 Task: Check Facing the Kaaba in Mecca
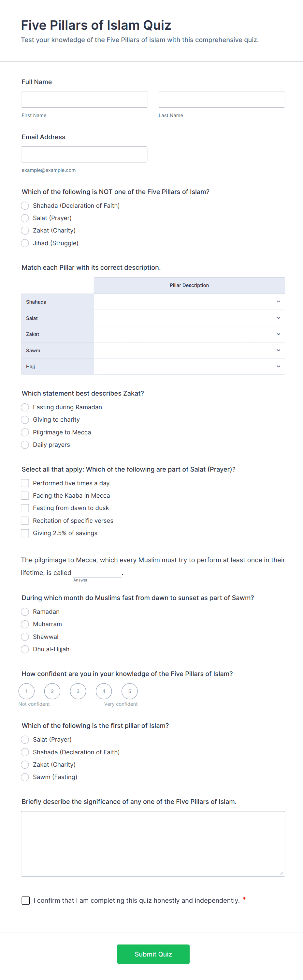(x=25, y=496)
